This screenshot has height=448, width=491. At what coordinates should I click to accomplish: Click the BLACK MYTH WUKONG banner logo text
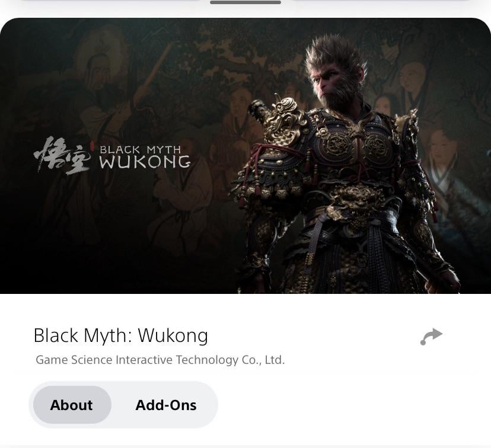[145, 157]
